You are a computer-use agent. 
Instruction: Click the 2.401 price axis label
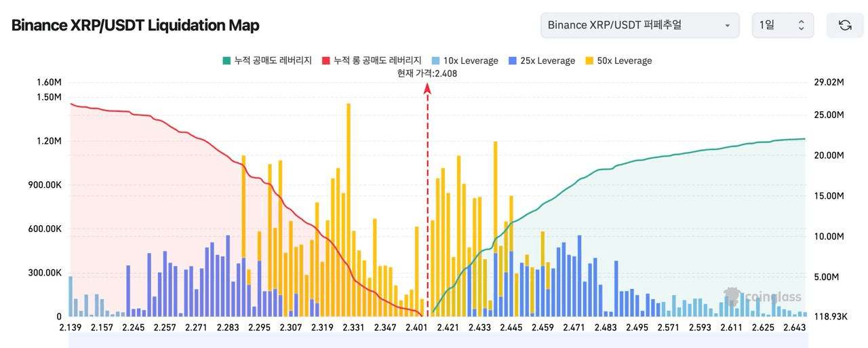(416, 328)
